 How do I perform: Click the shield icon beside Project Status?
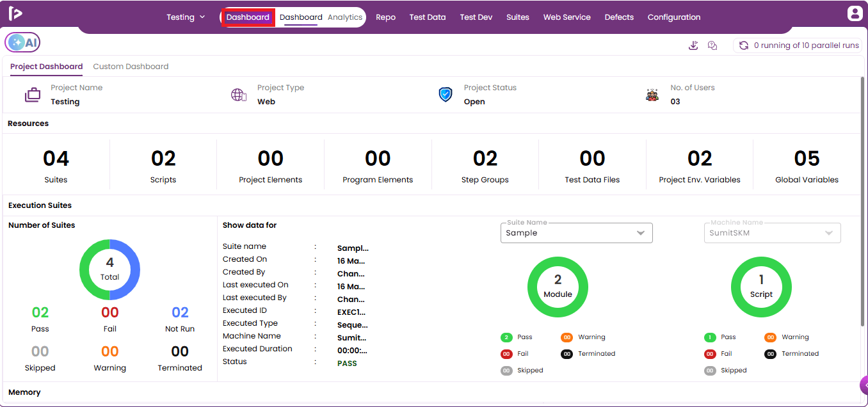pyautogui.click(x=446, y=95)
